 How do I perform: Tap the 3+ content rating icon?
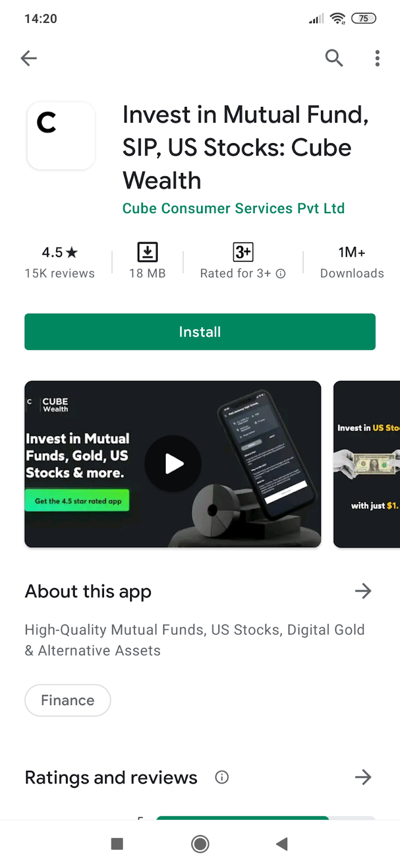243,252
